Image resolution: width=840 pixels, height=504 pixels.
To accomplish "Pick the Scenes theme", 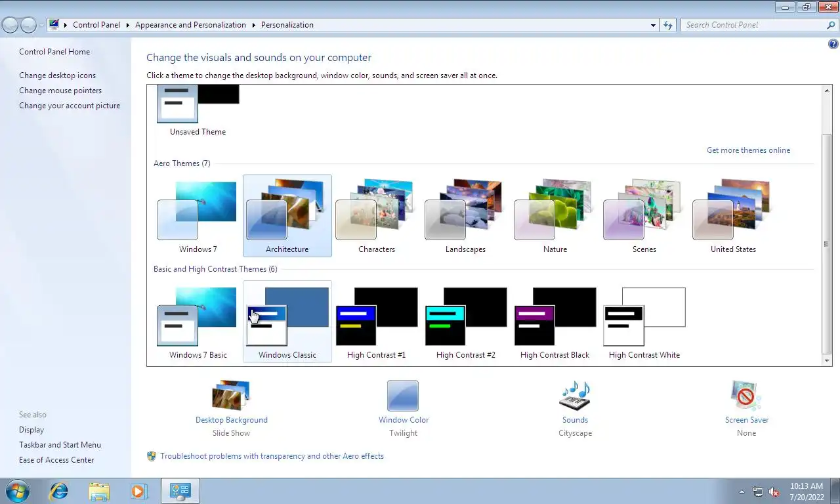I will coord(644,216).
